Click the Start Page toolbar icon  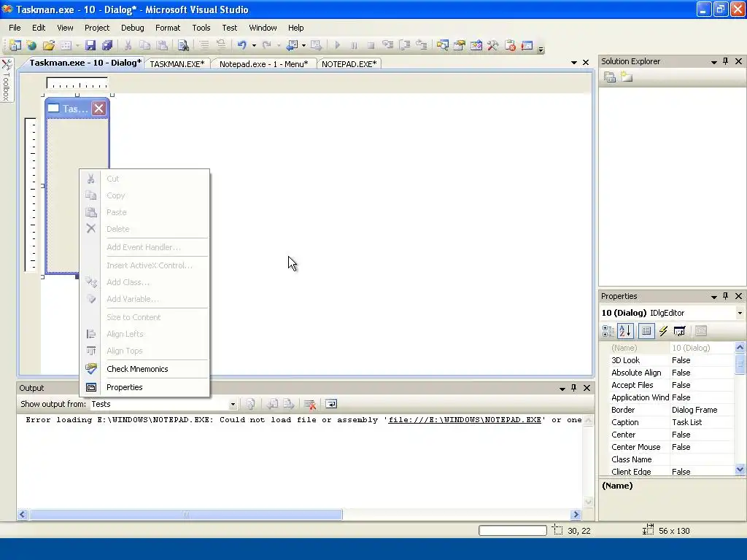[527, 45]
